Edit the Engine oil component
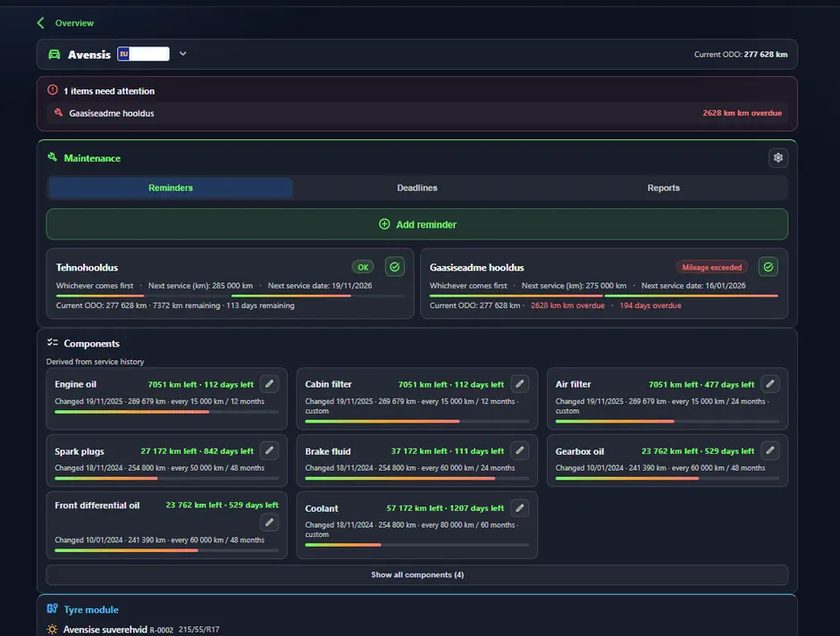This screenshot has height=636, width=840. [x=270, y=384]
